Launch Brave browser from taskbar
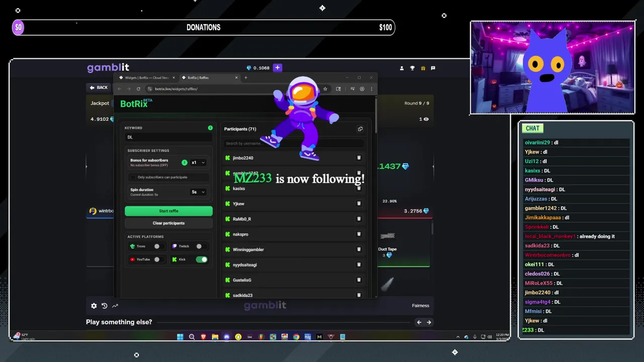This screenshot has width=644, height=362. tap(203, 337)
